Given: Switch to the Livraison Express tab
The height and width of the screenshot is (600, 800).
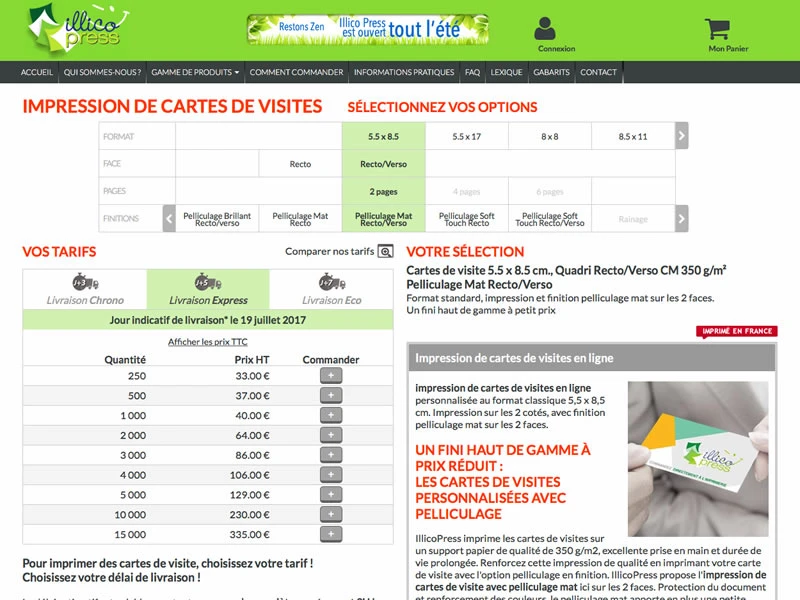Looking at the screenshot, I should 208,289.
